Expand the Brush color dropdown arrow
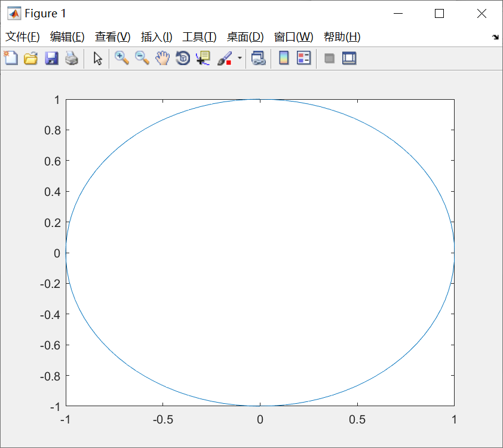The width and height of the screenshot is (503, 448). [x=240, y=58]
